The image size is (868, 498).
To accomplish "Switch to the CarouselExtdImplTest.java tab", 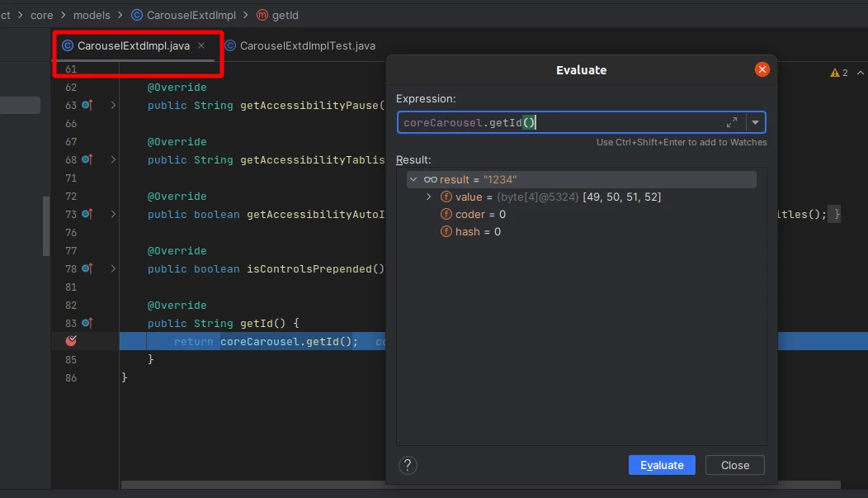I will 307,46.
